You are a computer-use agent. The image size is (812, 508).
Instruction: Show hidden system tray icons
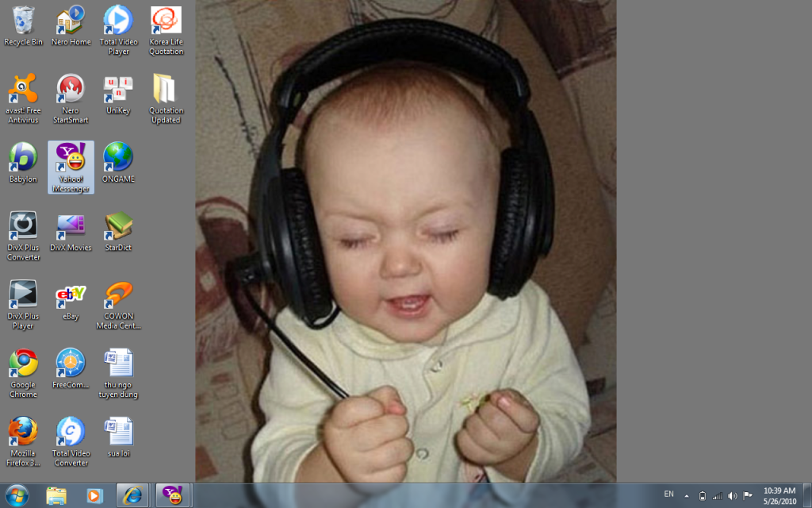coord(687,495)
